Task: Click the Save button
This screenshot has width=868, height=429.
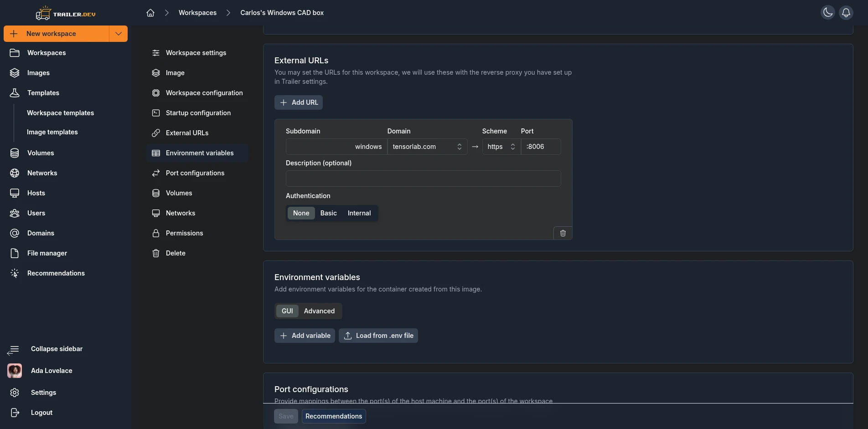Action: click(x=286, y=416)
